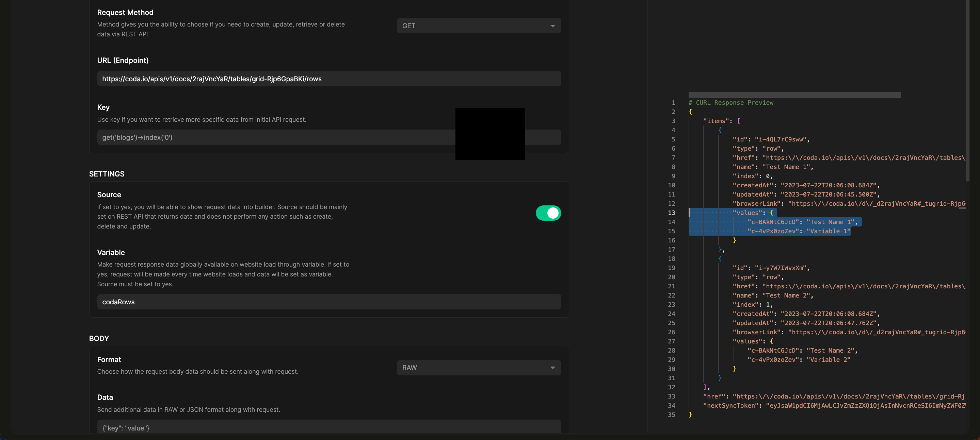The width and height of the screenshot is (980, 440).
Task: Click the "values": { on line 27
Action: 753,341
